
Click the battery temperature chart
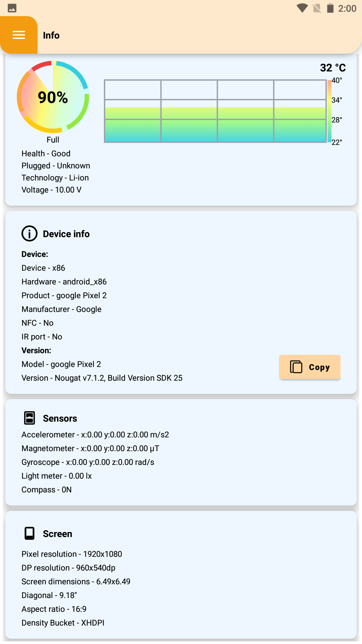(x=216, y=111)
